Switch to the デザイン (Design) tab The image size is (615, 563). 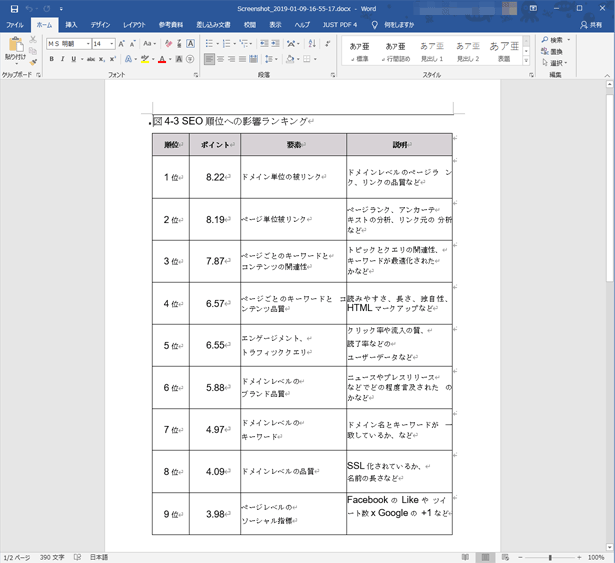click(100, 25)
